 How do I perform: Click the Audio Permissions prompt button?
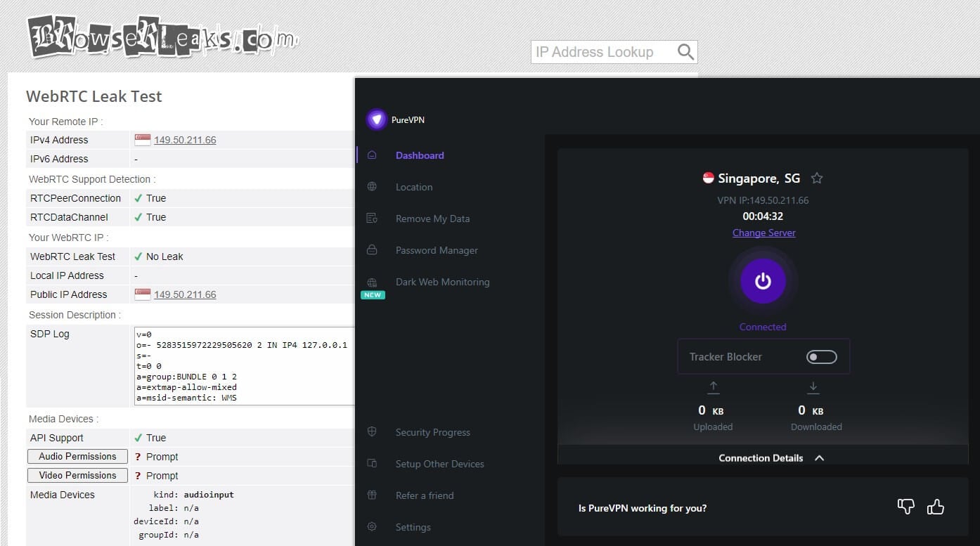pyautogui.click(x=77, y=456)
